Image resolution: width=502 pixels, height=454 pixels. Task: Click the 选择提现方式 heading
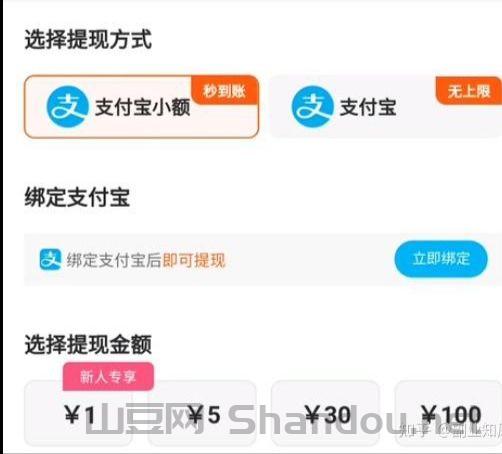point(88,40)
